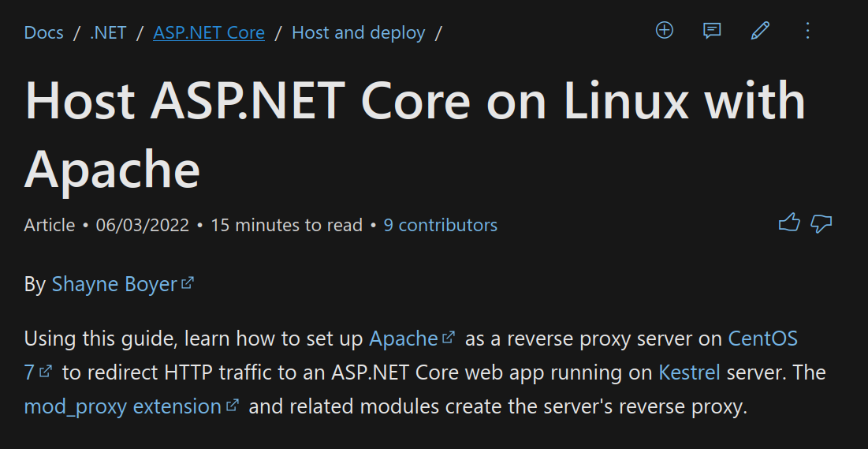Click external link icon after Apache
The width and height of the screenshot is (868, 449).
coord(449,337)
